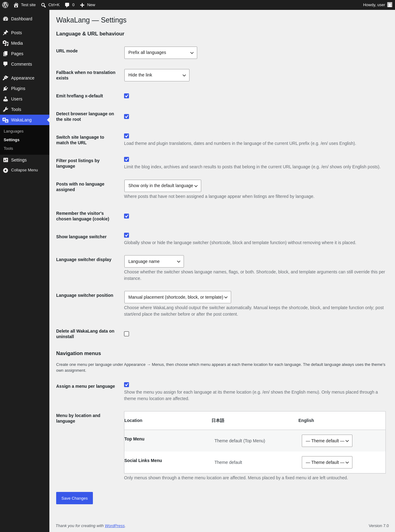Go to the Posts menu
The width and height of the screenshot is (395, 532).
[25, 33]
